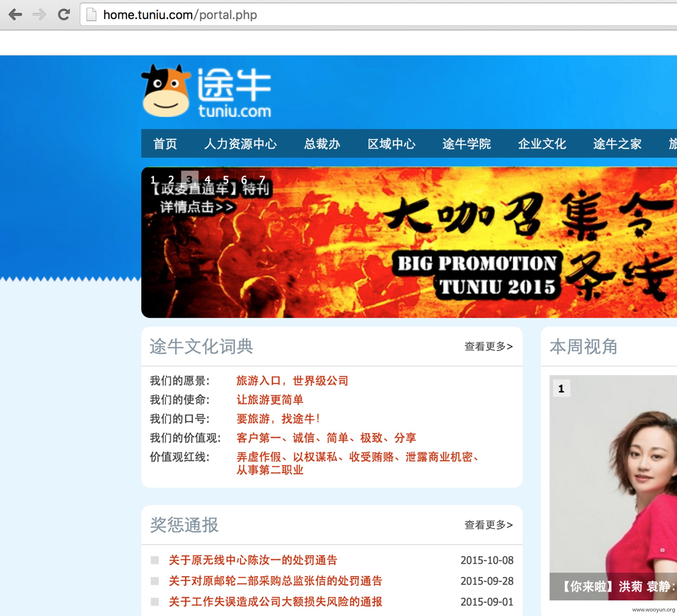Click 查看更多> in 途牛文化词典 section

489,346
